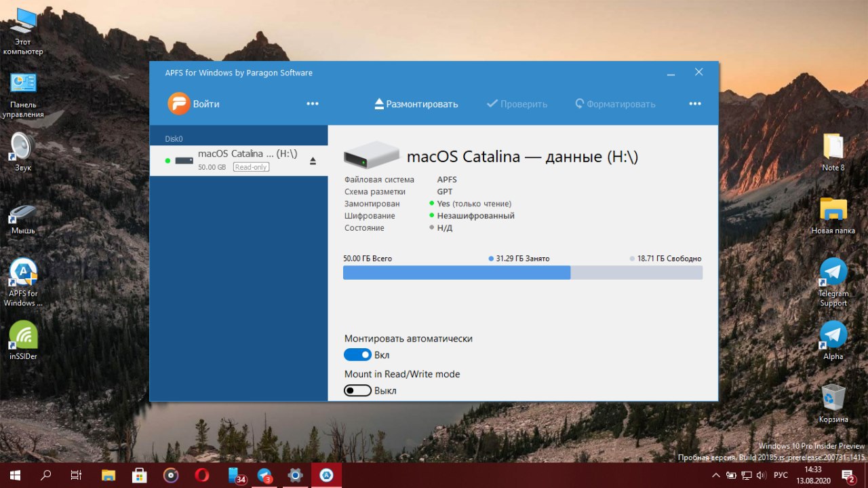
Task: Open APFS for Windows desktop shortcut
Action: (23, 283)
